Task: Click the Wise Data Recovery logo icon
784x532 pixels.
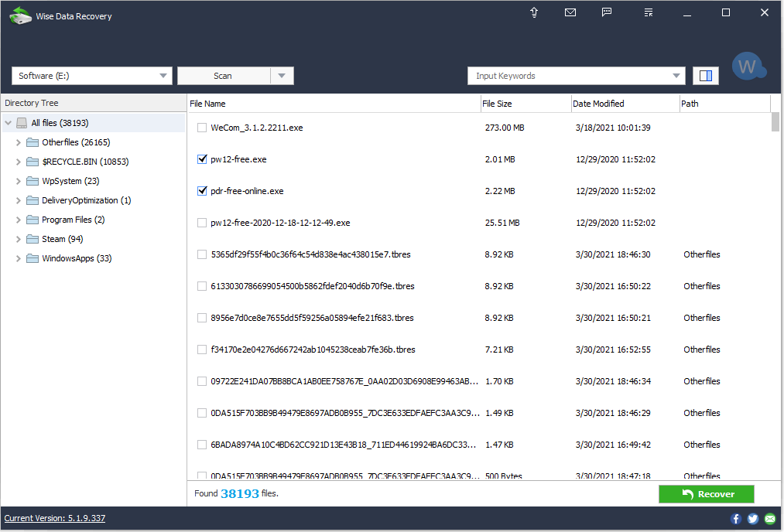Action: 20,16
